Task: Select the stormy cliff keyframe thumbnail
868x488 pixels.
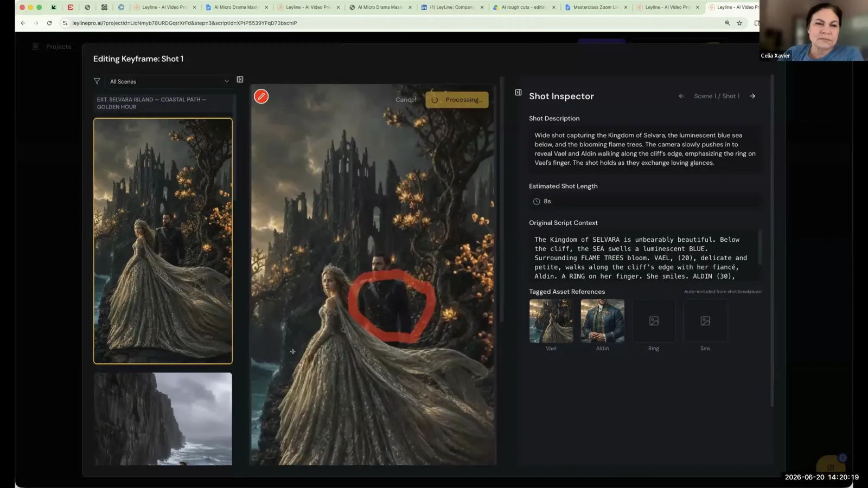Action: tap(163, 419)
